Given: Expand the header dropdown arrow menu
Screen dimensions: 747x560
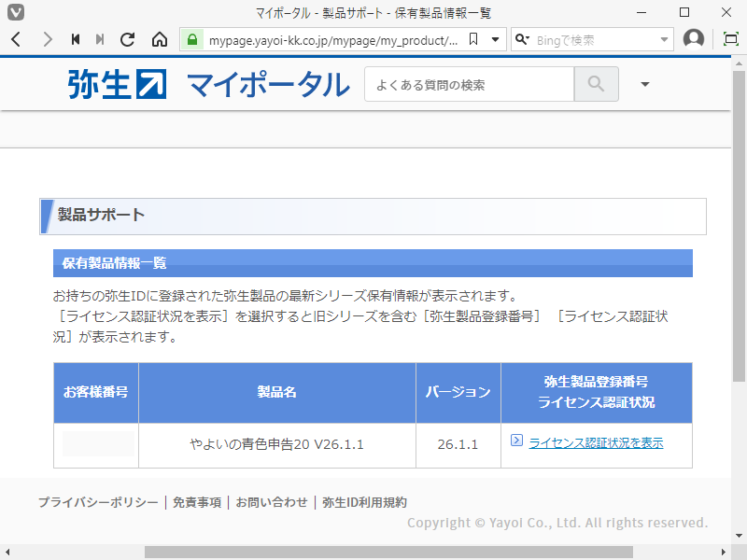Looking at the screenshot, I should (645, 84).
